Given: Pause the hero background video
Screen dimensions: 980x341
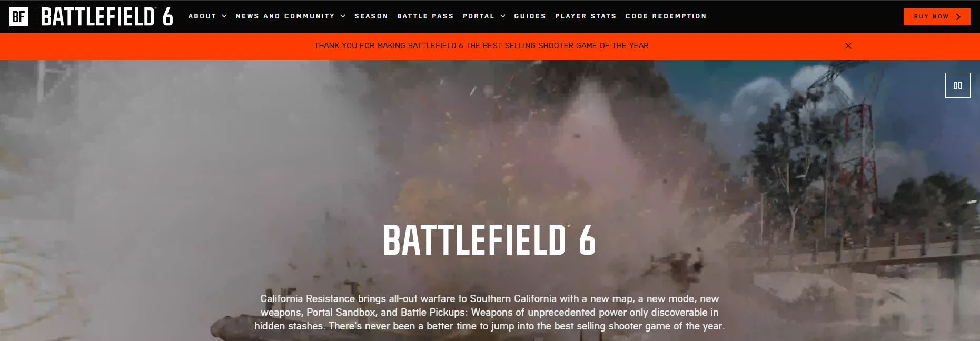Looking at the screenshot, I should pos(957,85).
